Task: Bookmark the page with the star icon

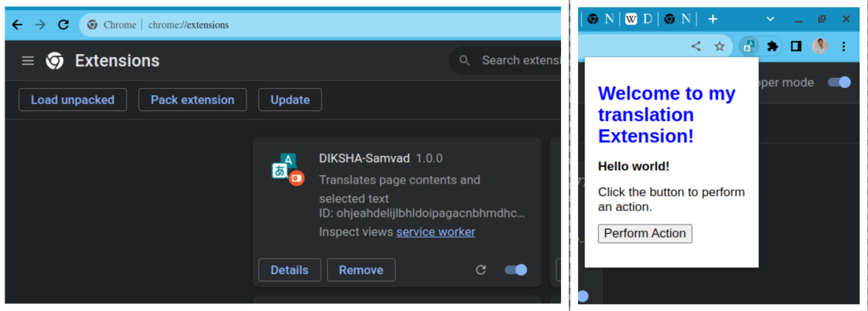Action: pos(720,46)
